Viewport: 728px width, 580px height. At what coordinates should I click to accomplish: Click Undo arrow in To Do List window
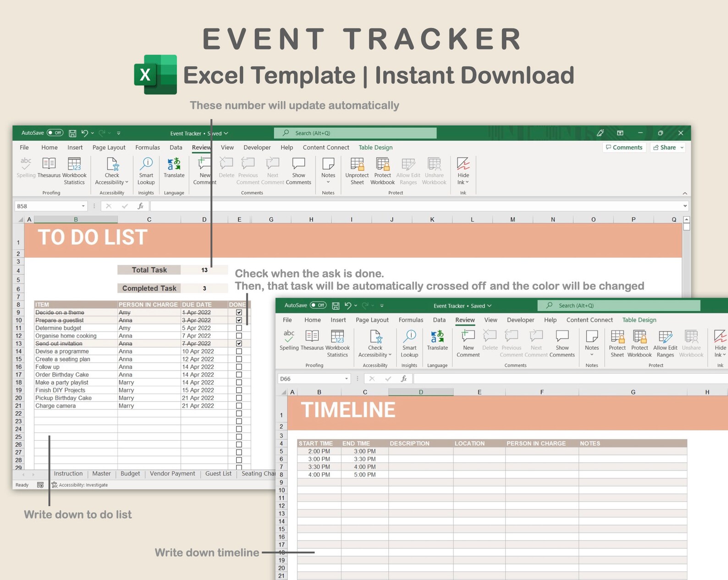pyautogui.click(x=84, y=133)
